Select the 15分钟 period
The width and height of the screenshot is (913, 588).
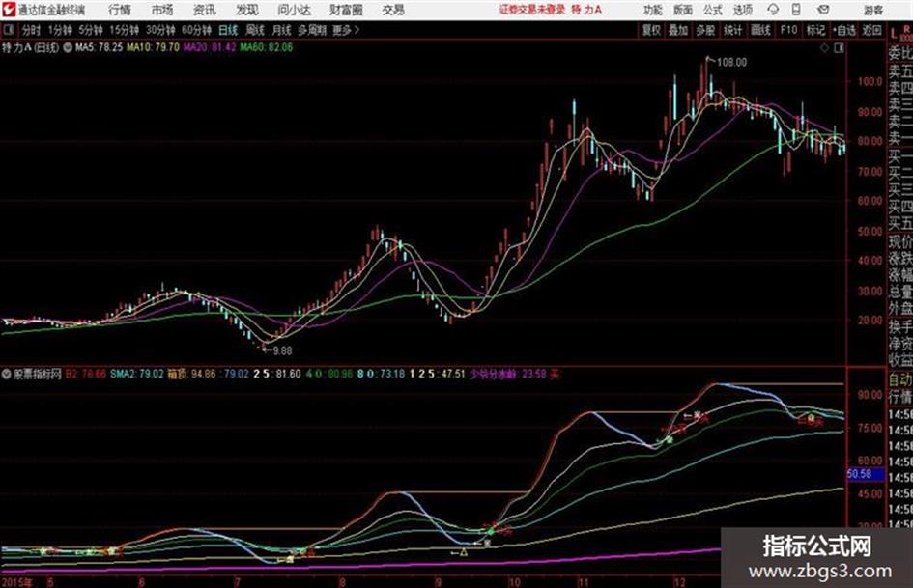point(125,30)
